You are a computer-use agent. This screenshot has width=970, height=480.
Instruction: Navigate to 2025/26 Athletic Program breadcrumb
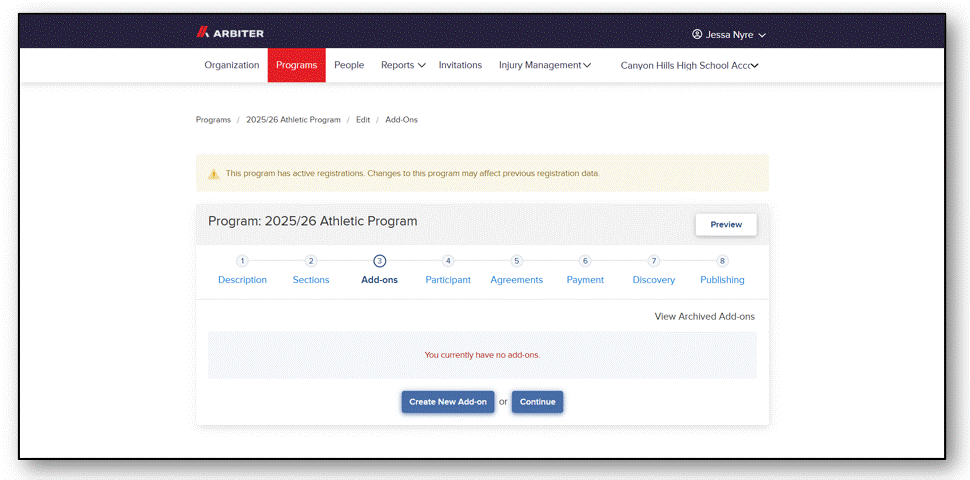pos(293,119)
